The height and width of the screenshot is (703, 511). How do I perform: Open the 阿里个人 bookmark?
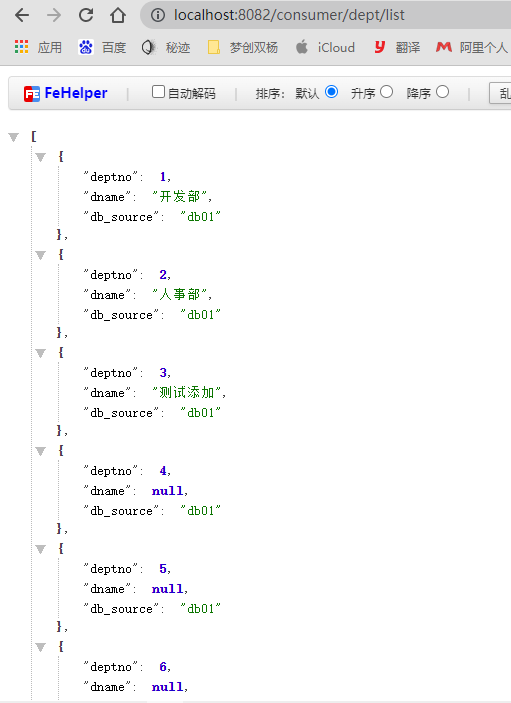point(472,47)
